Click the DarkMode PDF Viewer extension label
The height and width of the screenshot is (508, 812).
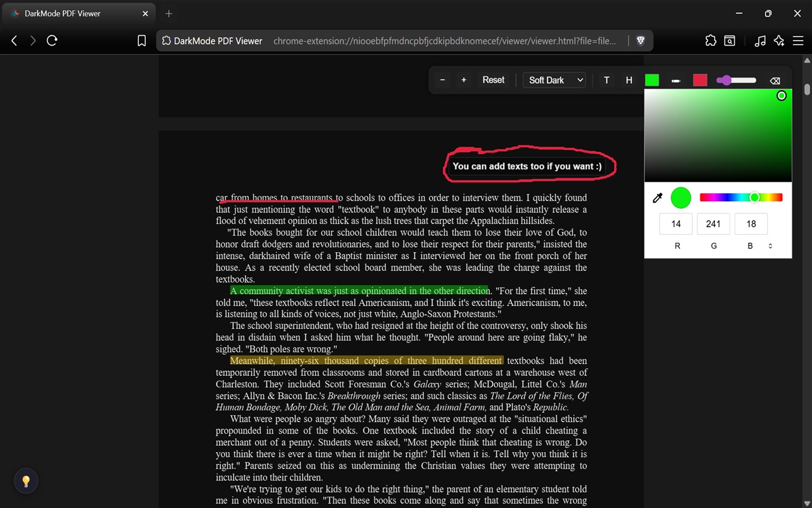[x=212, y=41]
